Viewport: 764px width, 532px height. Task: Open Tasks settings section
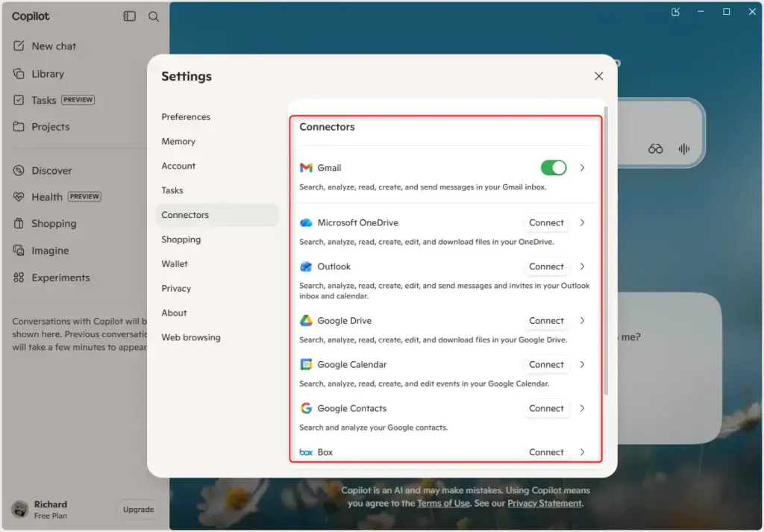pos(217,190)
